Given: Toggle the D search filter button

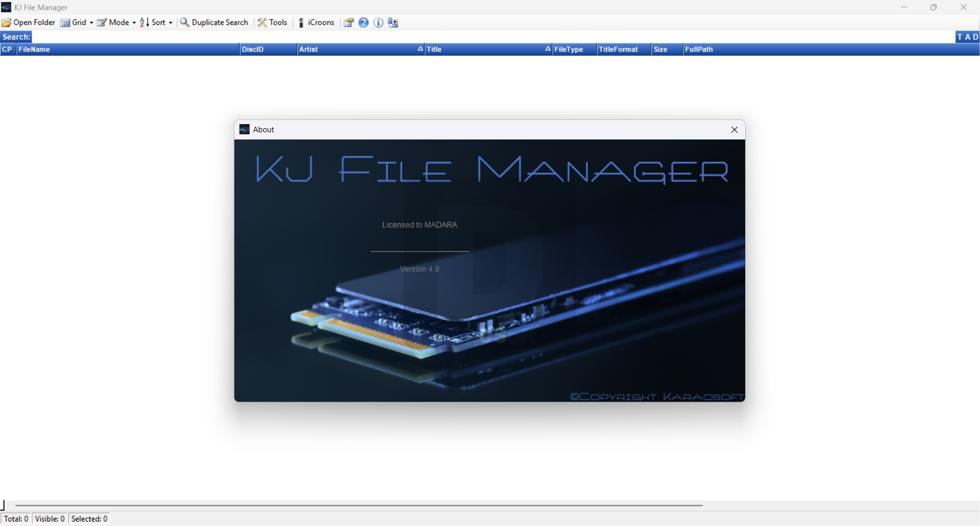Looking at the screenshot, I should (975, 37).
